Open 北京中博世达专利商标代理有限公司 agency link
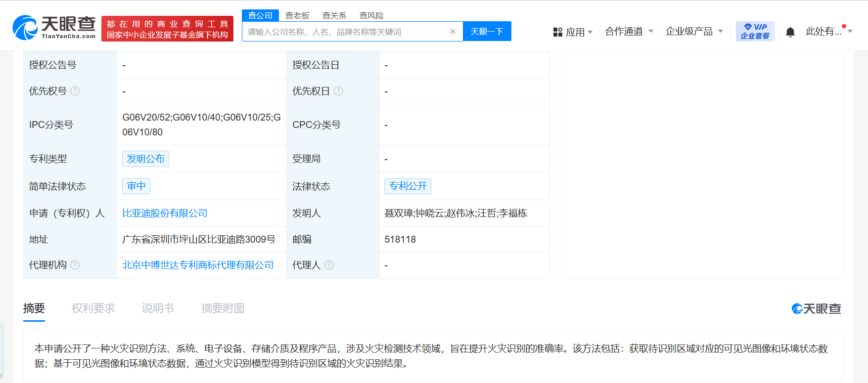Screen dimensions: 868x383 click(x=198, y=265)
